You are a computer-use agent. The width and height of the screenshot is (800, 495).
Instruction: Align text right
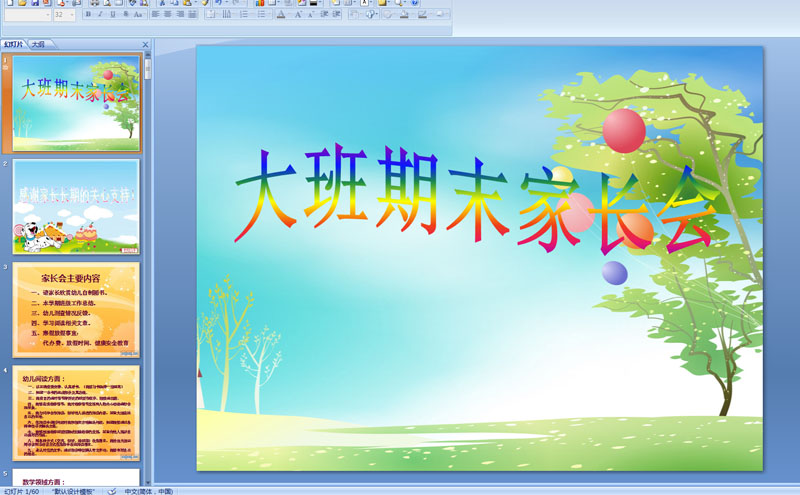tap(180, 14)
